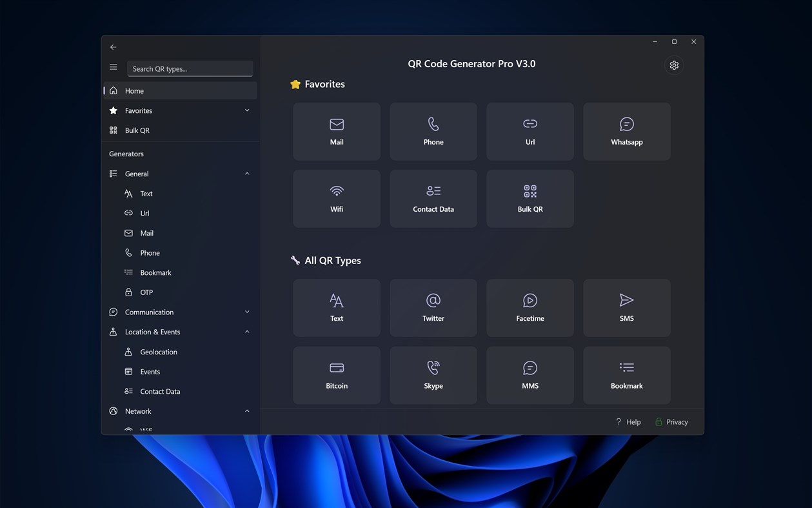Open the Whatsapp QR generator
Screen dimensions: 812x508
(626, 131)
